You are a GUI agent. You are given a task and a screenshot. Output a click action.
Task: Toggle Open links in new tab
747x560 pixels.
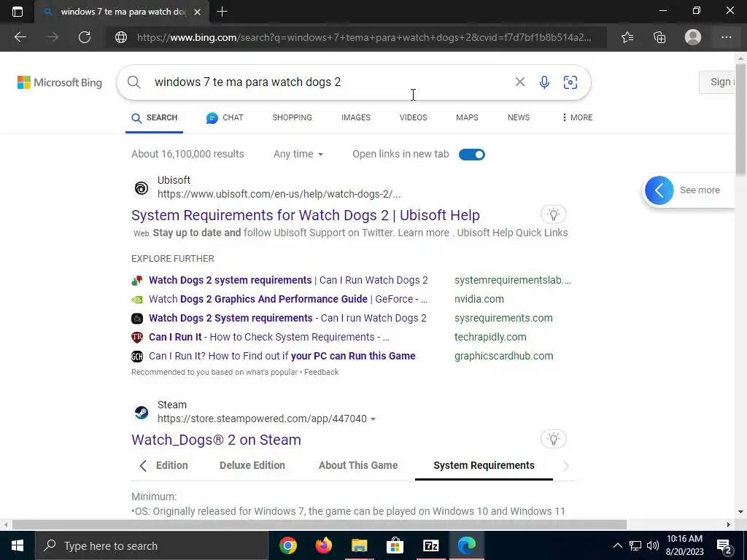[472, 155]
